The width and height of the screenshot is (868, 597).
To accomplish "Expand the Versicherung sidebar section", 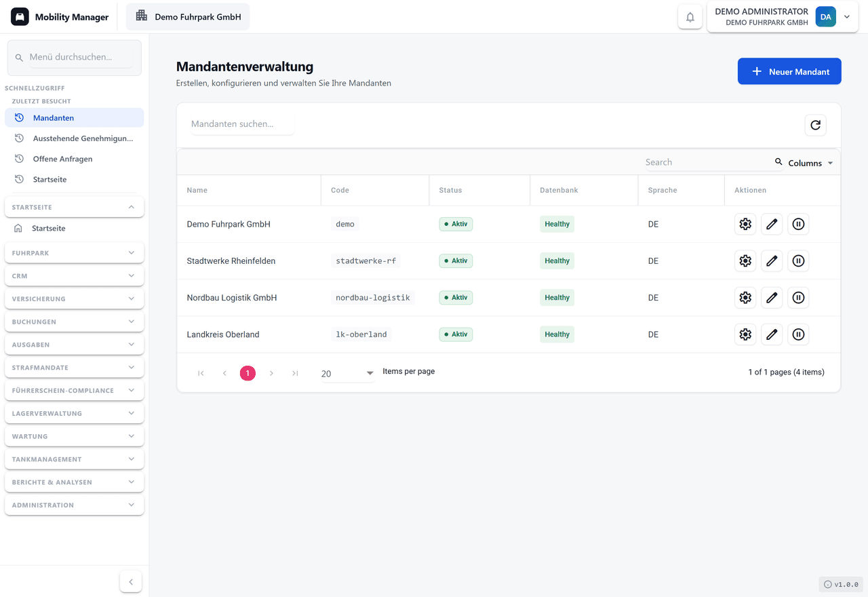I will coord(75,298).
